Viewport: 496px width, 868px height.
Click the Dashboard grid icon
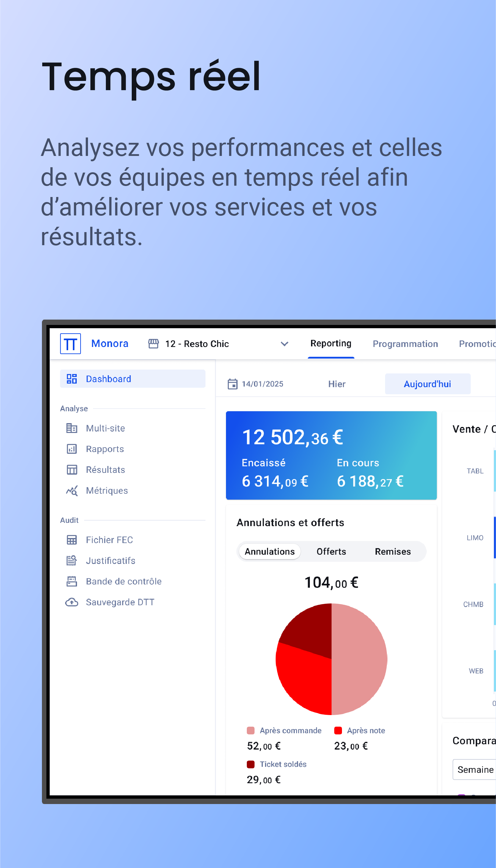coord(72,379)
